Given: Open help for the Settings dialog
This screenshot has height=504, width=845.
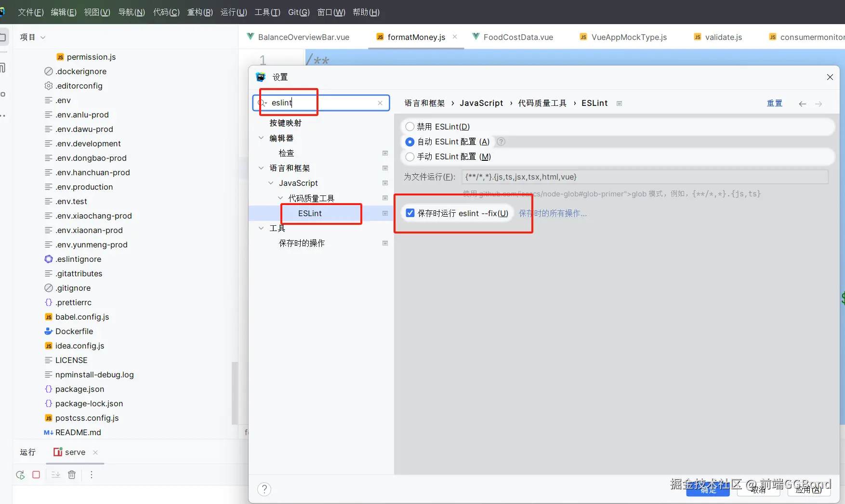Looking at the screenshot, I should tap(264, 489).
